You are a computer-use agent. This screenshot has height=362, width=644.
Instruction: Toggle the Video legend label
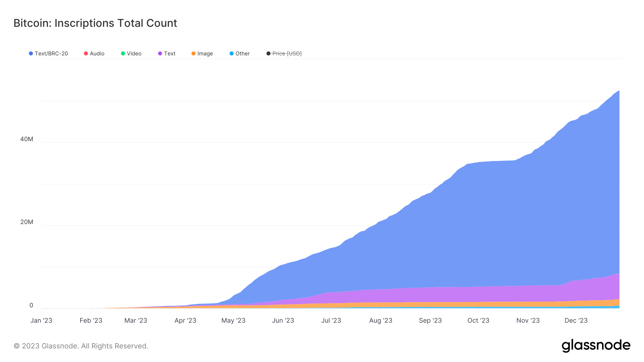(x=134, y=54)
